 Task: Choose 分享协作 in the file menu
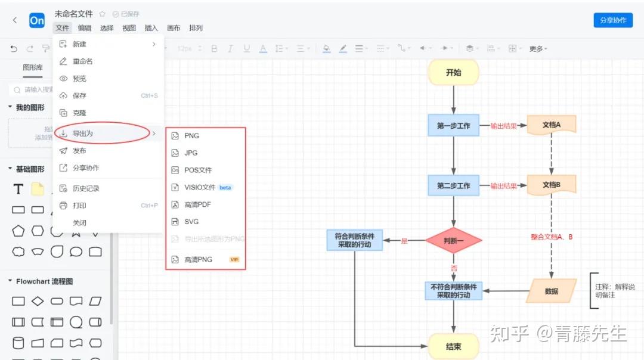[x=109, y=168]
